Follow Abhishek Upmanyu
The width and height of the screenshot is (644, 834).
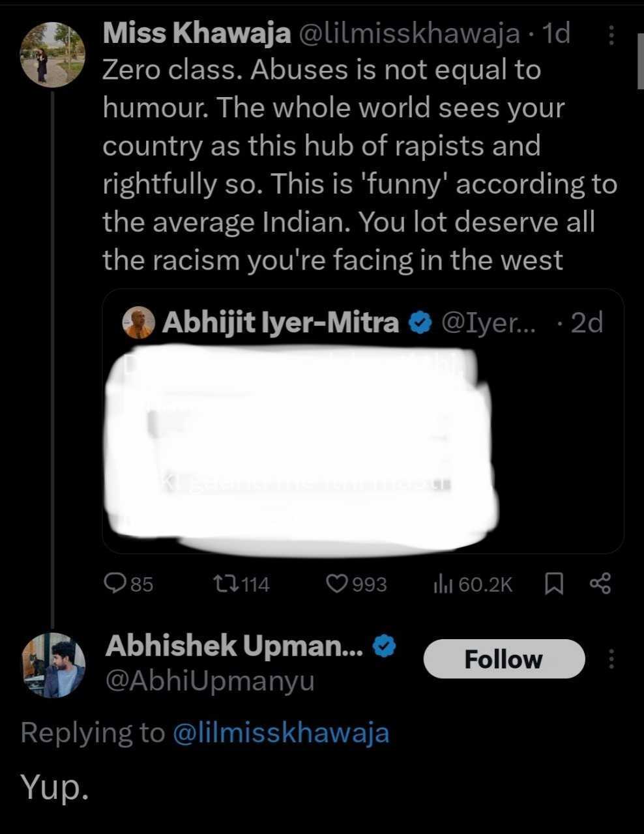[x=503, y=659]
